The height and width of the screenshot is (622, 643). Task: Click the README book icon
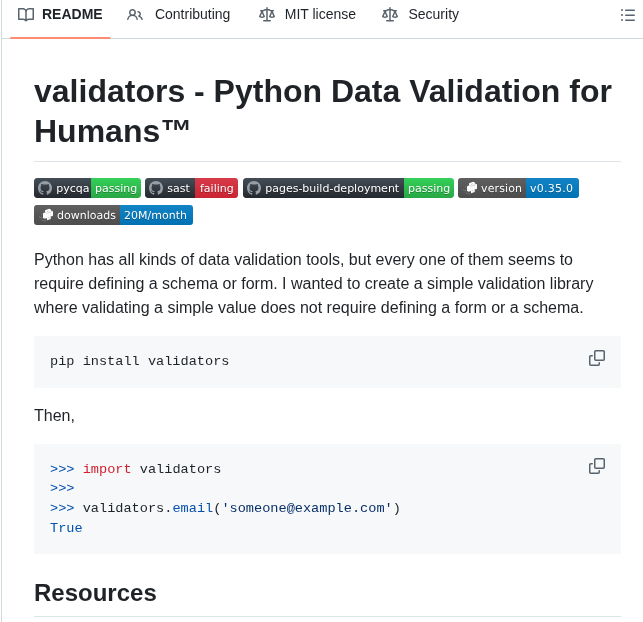26,15
